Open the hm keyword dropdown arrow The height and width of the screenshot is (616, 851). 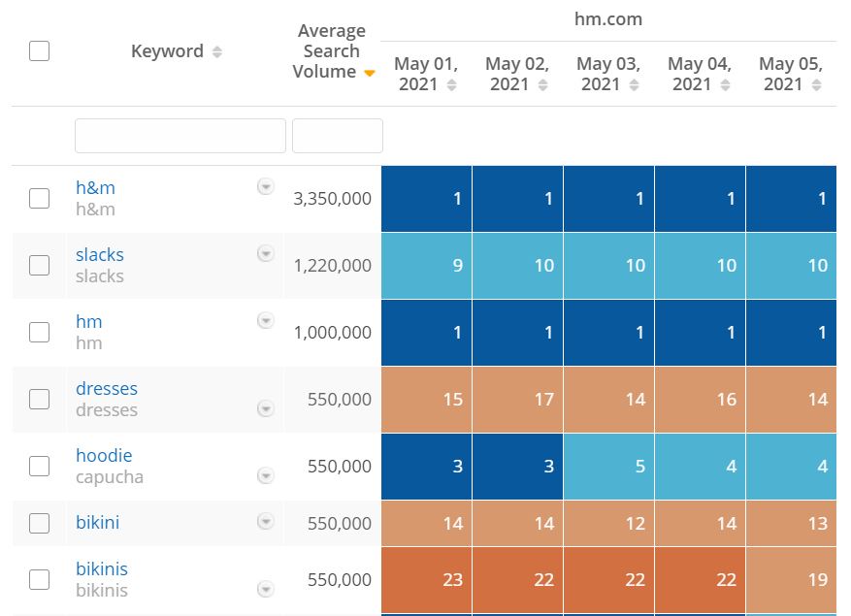click(266, 321)
